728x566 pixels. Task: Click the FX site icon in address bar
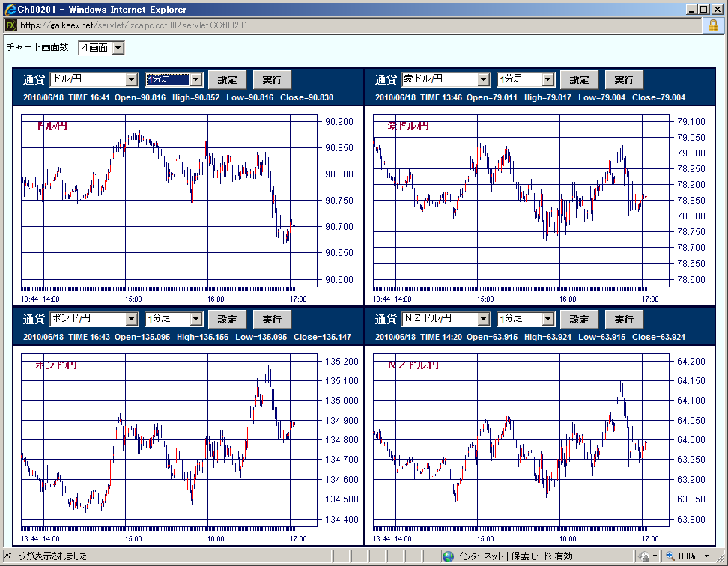click(x=10, y=25)
